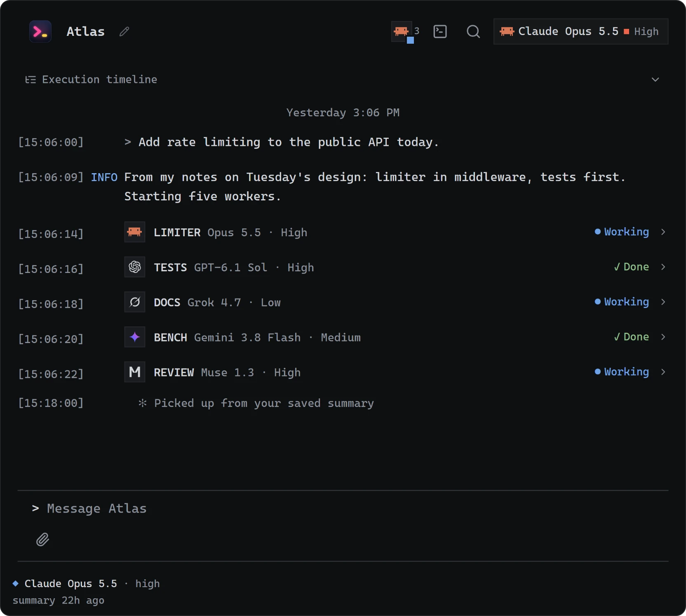Open the agents indicator showing 3

(406, 32)
